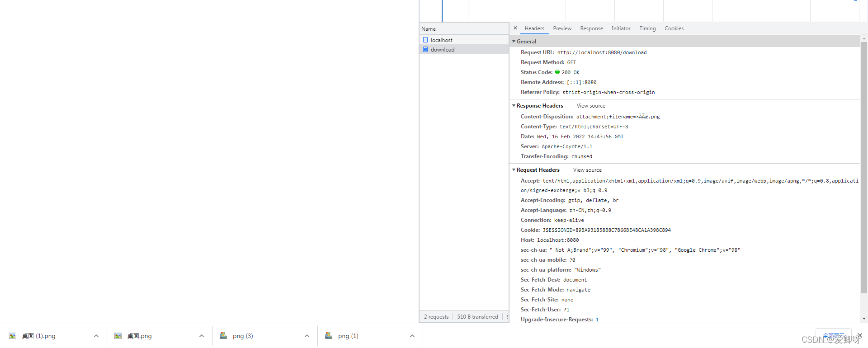Collapse the Request Headers section

tap(514, 169)
